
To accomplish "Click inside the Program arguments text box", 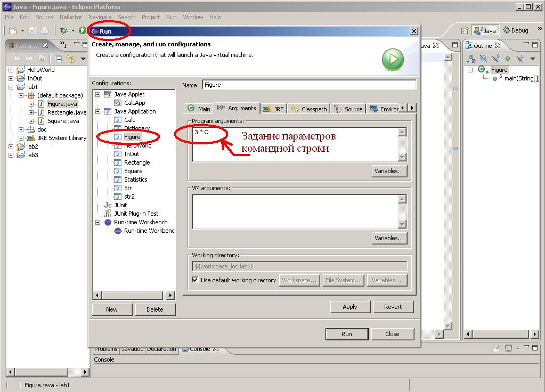I will 295,144.
